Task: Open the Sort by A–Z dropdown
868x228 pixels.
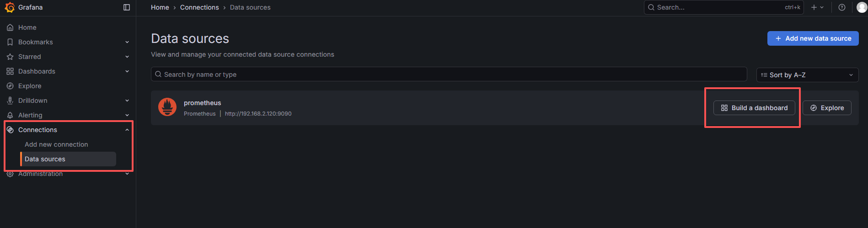Action: coord(807,75)
